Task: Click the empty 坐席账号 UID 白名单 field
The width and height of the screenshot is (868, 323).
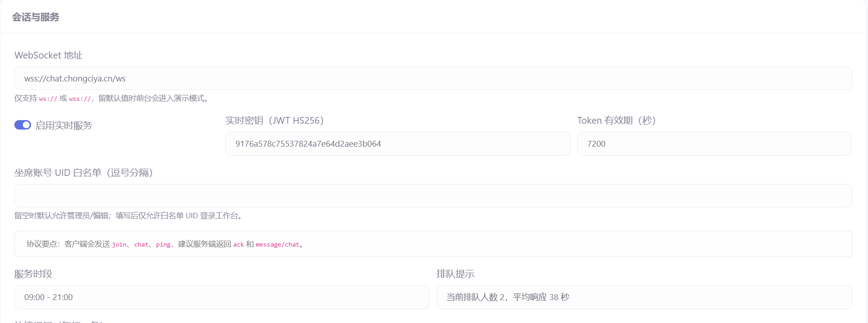Action: pyautogui.click(x=433, y=196)
